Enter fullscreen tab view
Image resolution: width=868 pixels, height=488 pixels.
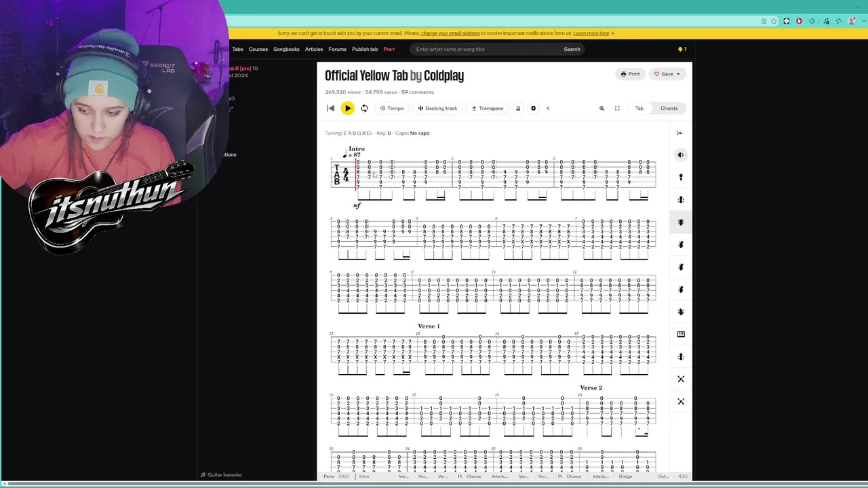point(617,108)
